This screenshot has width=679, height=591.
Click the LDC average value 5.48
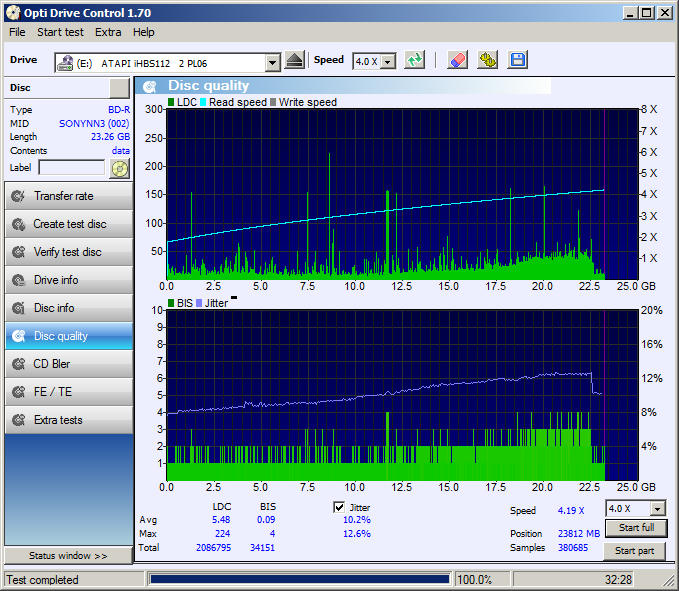click(221, 520)
